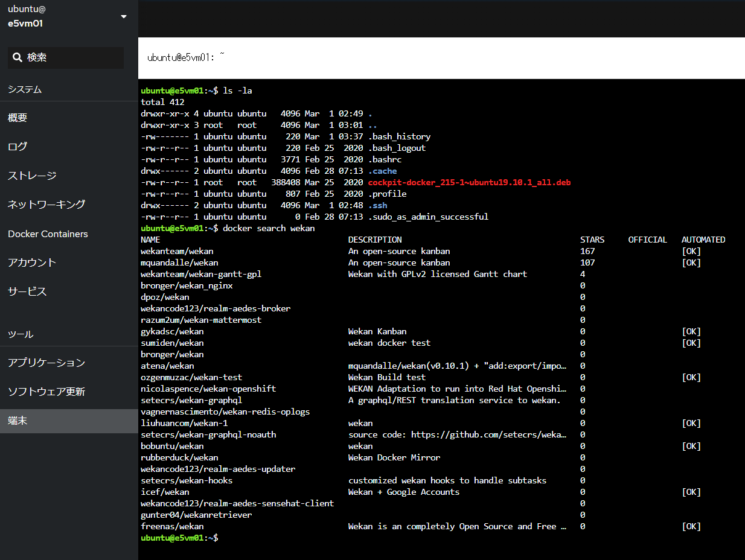The width and height of the screenshot is (745, 560).
Task: Open the アプリケーション applications page
Action: click(x=69, y=363)
